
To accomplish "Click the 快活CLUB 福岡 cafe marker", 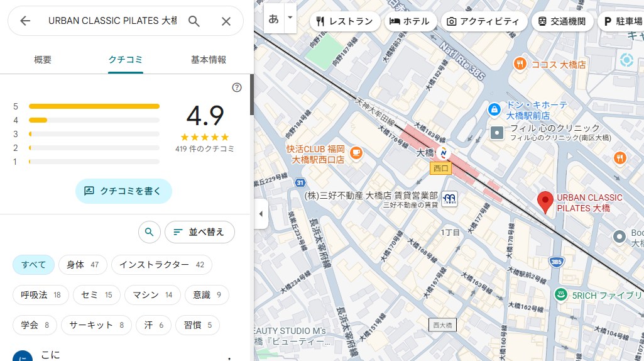I will pos(356,152).
